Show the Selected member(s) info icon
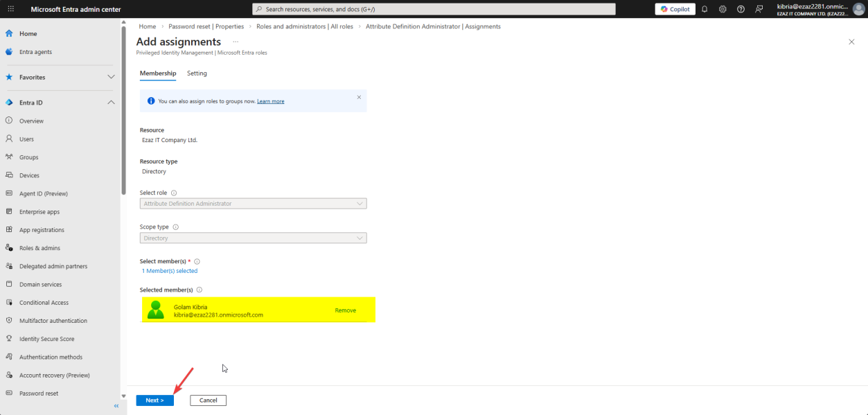This screenshot has width=868, height=415. tap(200, 290)
